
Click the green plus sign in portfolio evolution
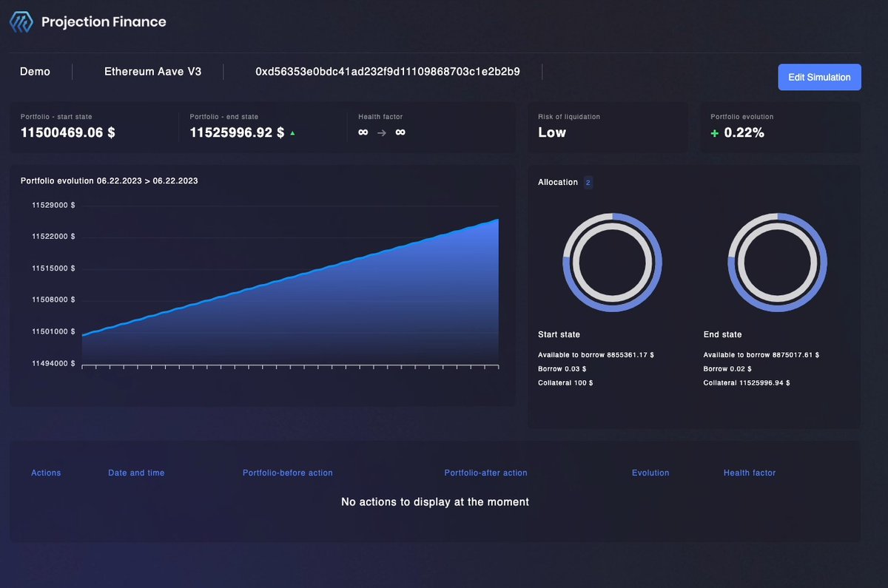point(715,132)
